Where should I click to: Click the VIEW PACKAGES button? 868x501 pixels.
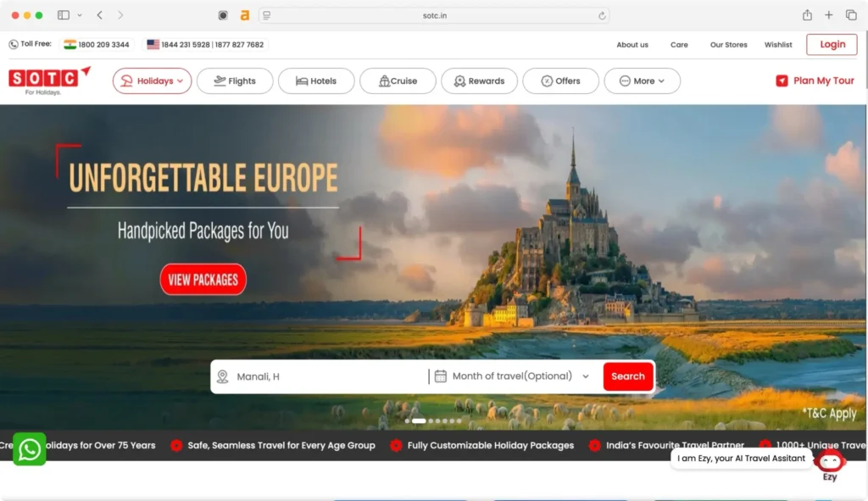coord(203,279)
